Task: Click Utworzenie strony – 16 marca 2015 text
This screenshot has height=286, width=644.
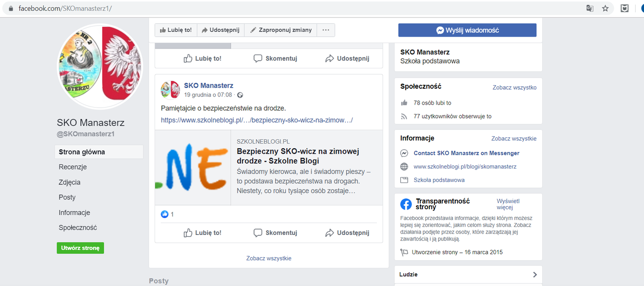Action: coord(457,252)
